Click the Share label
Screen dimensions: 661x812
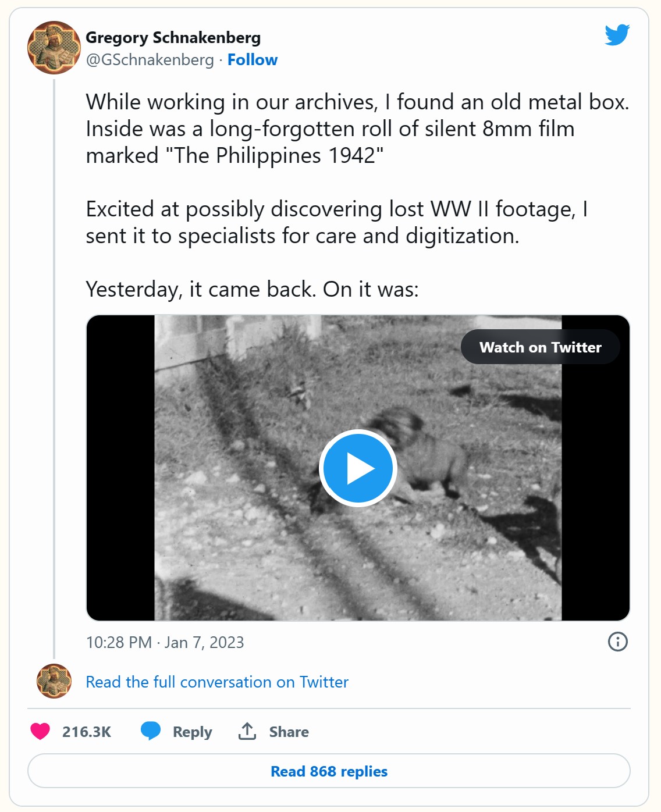coord(289,732)
